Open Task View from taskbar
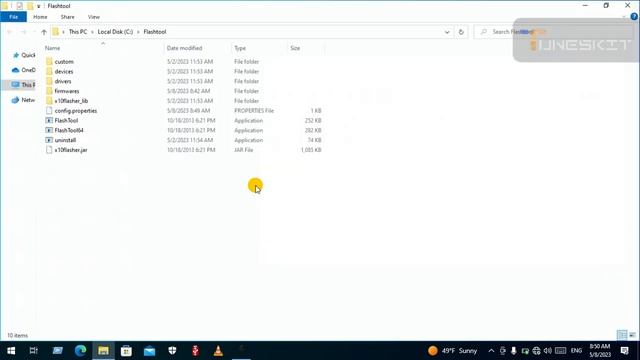The height and width of the screenshot is (360, 640). (x=34, y=351)
